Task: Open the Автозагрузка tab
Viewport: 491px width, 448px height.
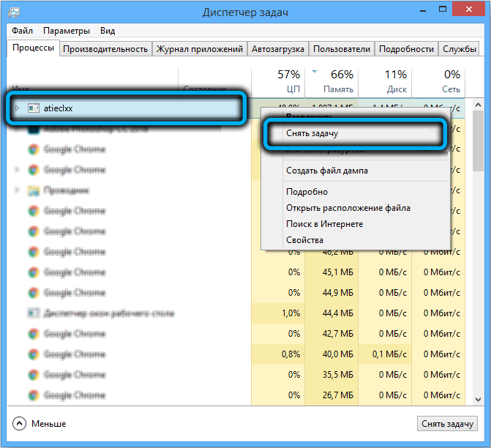Action: (x=277, y=49)
